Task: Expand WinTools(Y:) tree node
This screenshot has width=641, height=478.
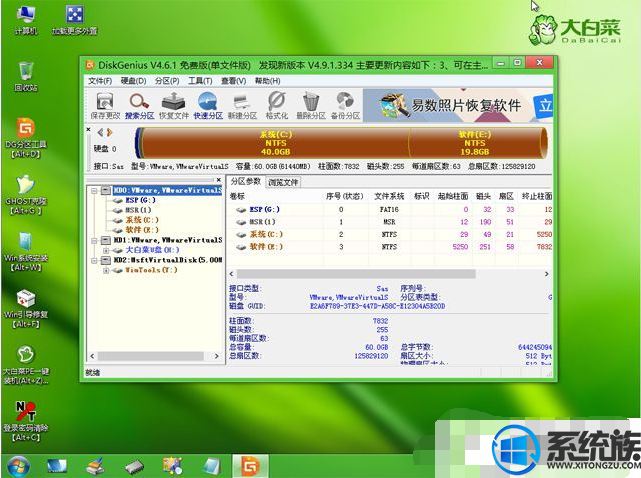Action: pos(106,270)
